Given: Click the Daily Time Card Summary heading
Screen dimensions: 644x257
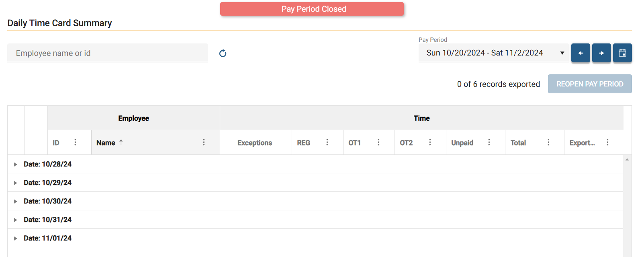Looking at the screenshot, I should (x=59, y=23).
